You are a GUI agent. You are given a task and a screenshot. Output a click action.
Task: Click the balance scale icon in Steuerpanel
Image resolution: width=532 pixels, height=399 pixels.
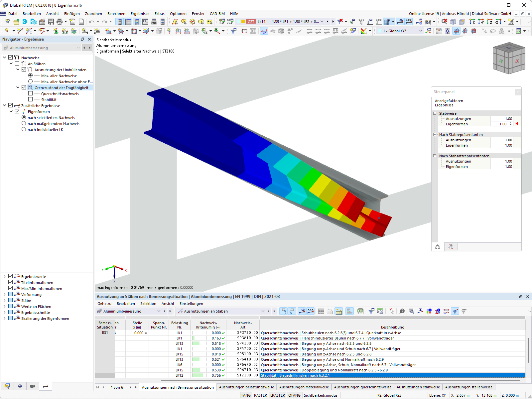coord(438,247)
